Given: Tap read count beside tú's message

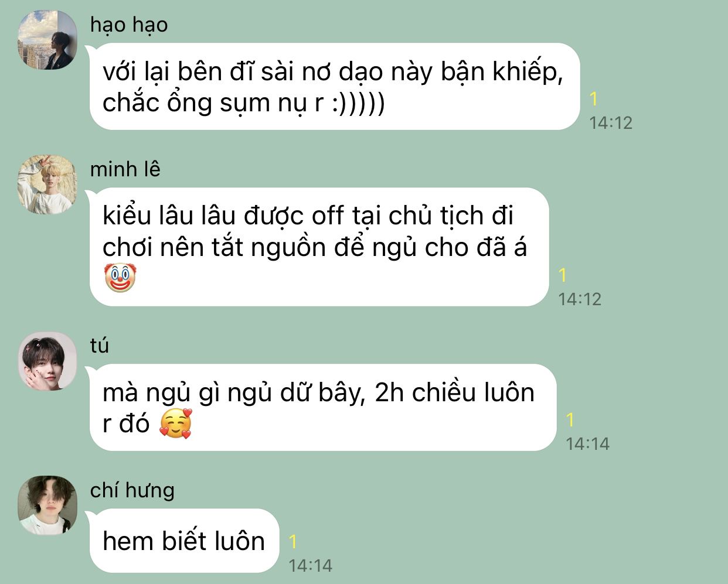Looking at the screenshot, I should (x=570, y=420).
